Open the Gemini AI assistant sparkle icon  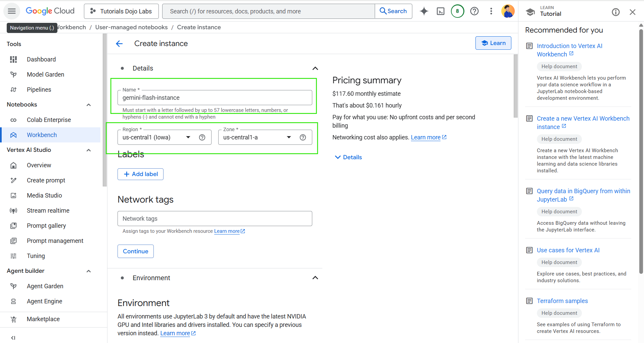coord(424,11)
